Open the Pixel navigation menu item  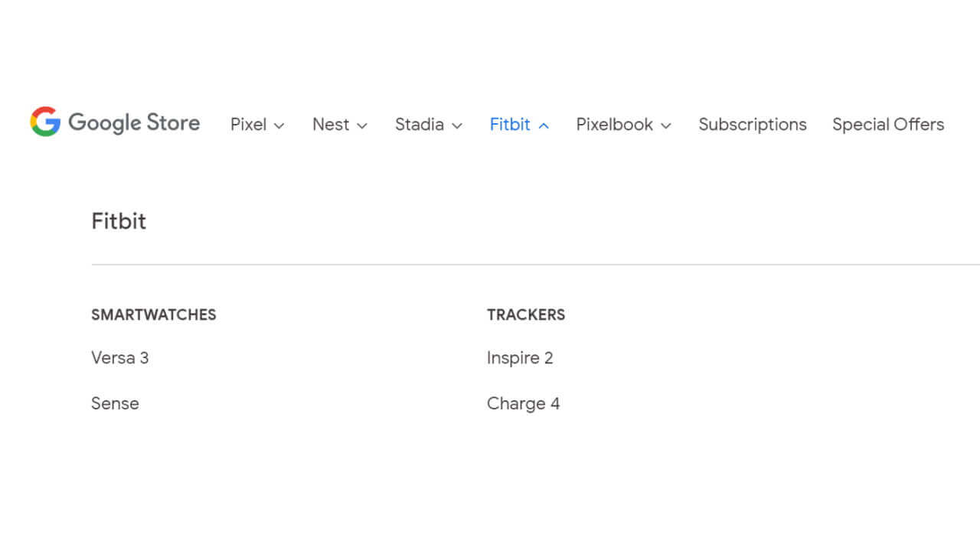coord(249,124)
